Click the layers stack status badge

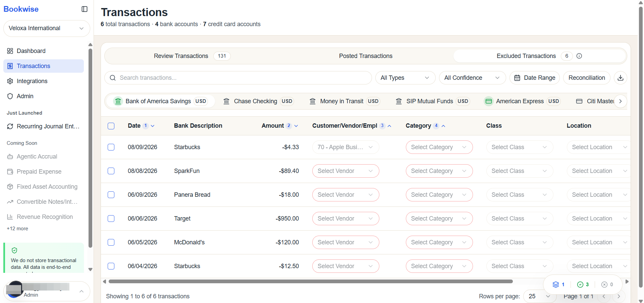coord(558,285)
